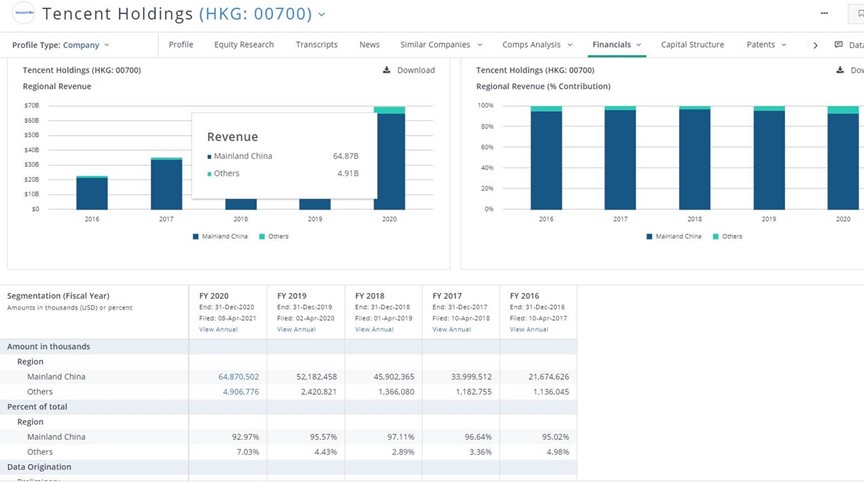Toggle Others legend in revenue chart
Image resolution: width=864 pixels, height=482 pixels.
click(x=274, y=236)
